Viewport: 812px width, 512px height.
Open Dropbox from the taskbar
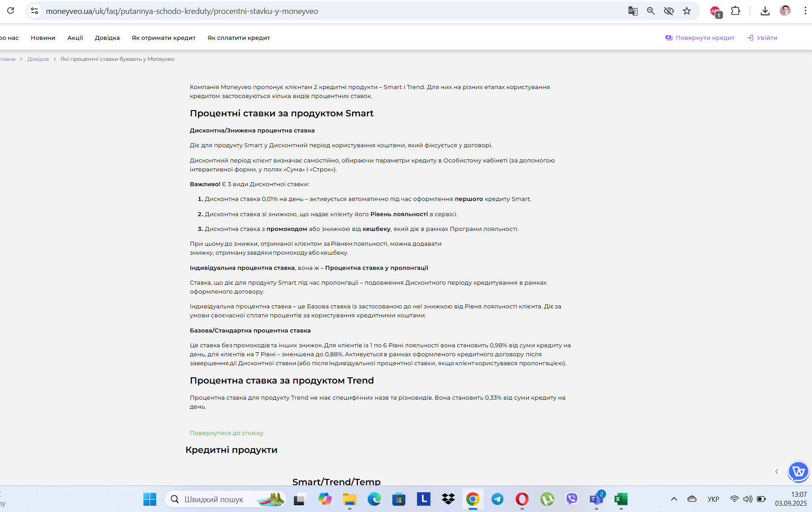pos(448,499)
